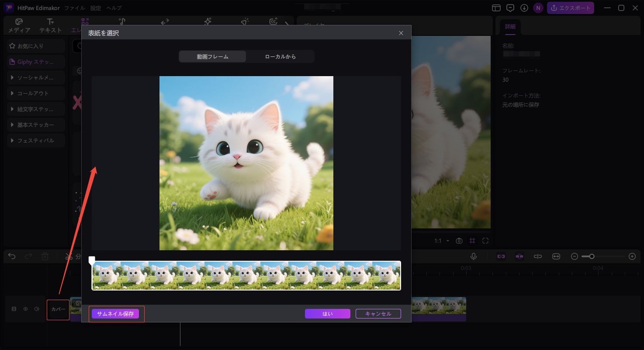
Task: Click the frame selector handle above filmstrip
Action: (92, 261)
